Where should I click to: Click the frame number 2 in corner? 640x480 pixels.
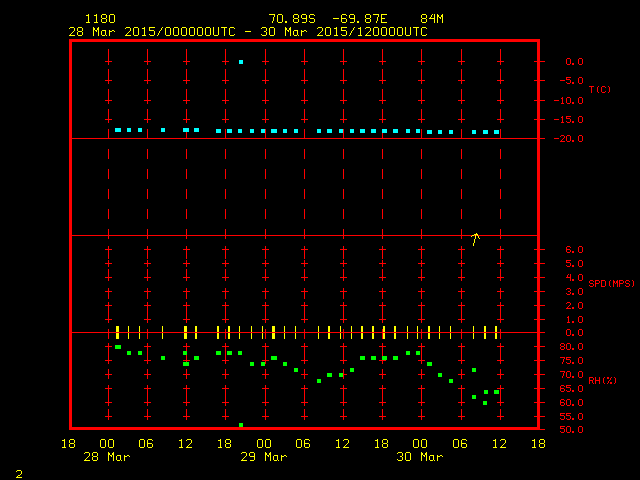click(18, 471)
